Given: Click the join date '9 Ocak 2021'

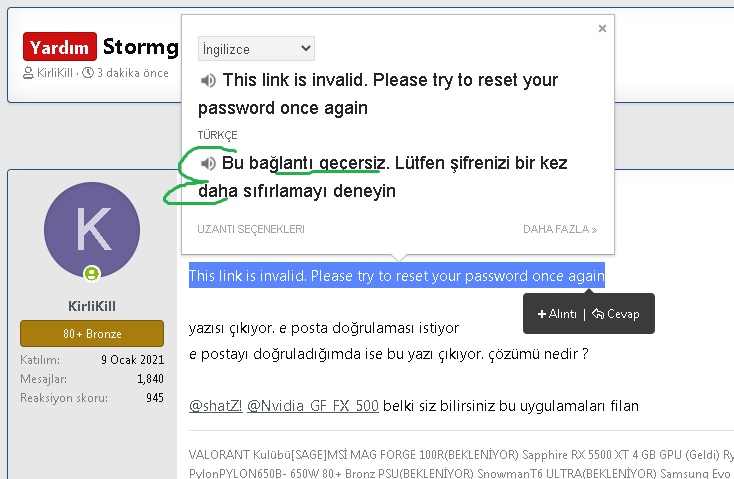Looking at the screenshot, I should point(132,360).
